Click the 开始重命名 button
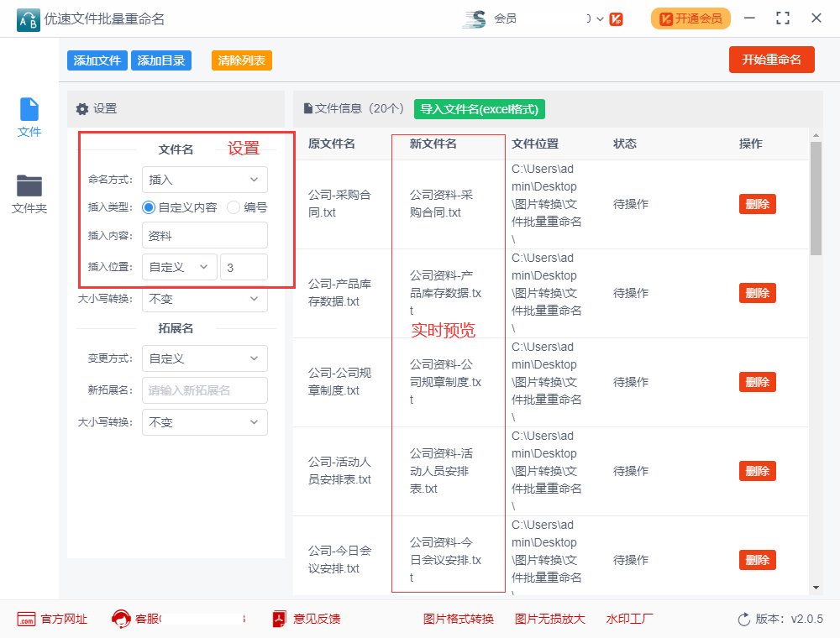The image size is (840, 638). click(x=771, y=60)
